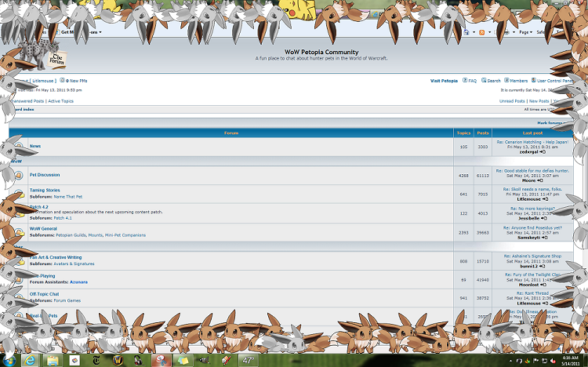Click the WoW Petopia Community title
Screen dimensions: 588x367
click(x=321, y=53)
